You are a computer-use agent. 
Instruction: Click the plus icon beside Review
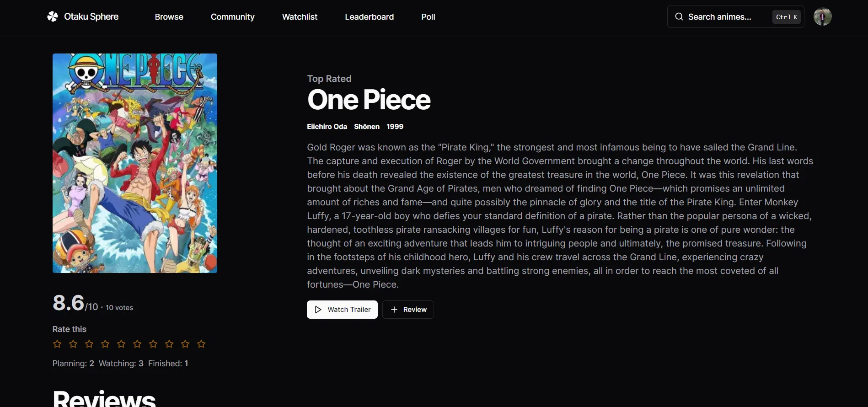(x=394, y=310)
